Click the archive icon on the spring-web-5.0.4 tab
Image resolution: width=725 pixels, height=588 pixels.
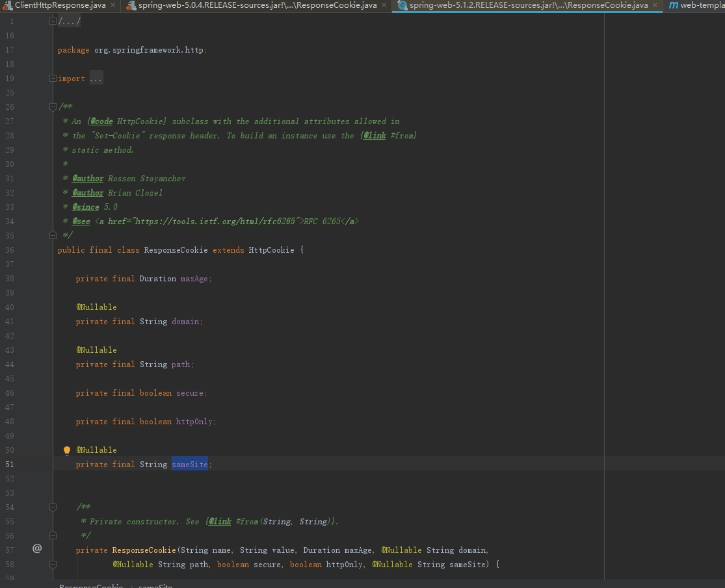[x=130, y=5]
